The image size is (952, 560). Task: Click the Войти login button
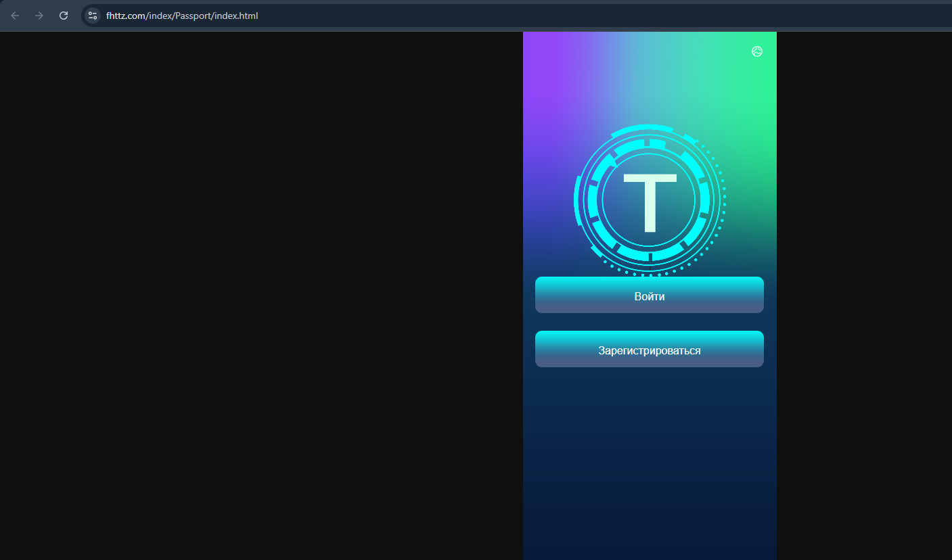tap(649, 295)
